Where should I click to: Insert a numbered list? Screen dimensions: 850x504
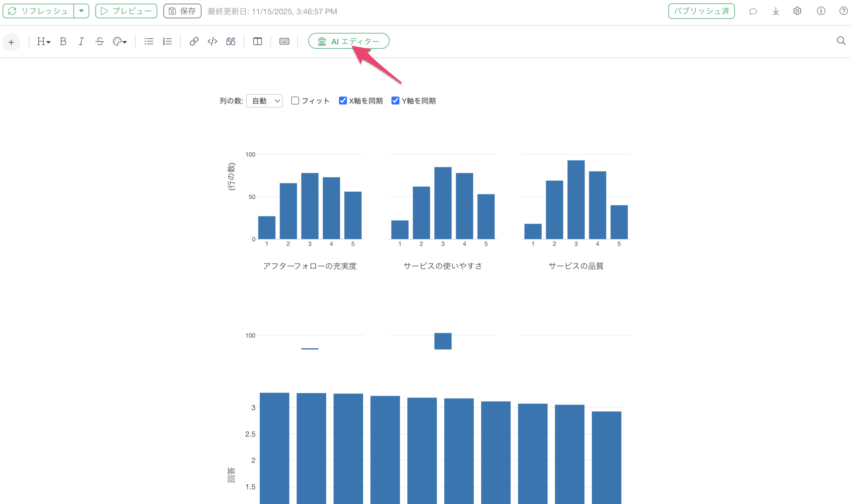tap(167, 41)
